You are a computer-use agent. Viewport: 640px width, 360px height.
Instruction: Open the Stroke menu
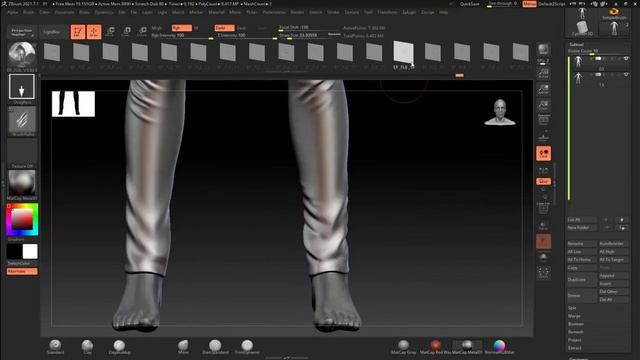333,12
